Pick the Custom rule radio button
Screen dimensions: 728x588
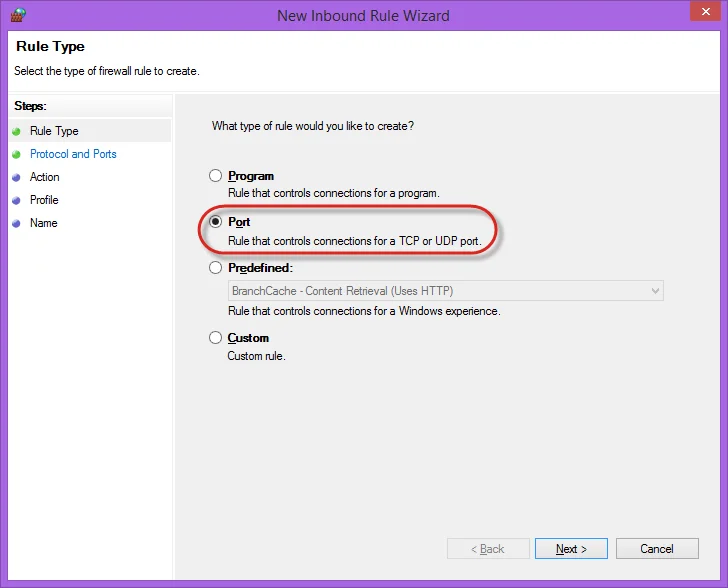click(216, 338)
